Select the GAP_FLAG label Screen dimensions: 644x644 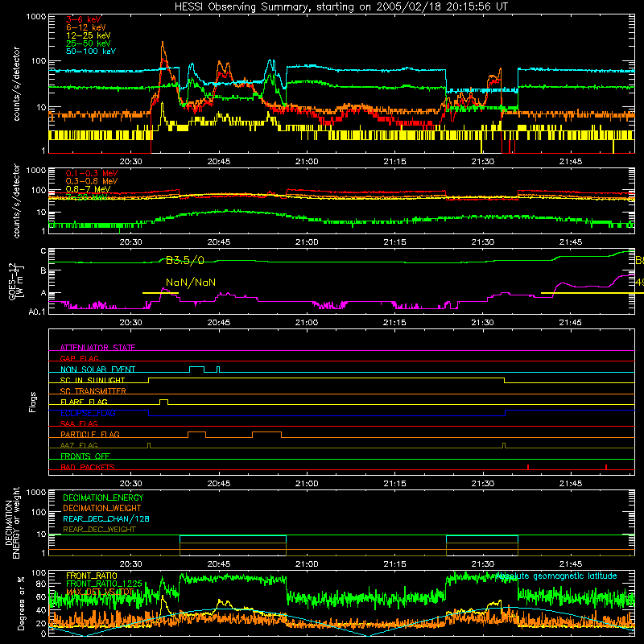(79, 358)
